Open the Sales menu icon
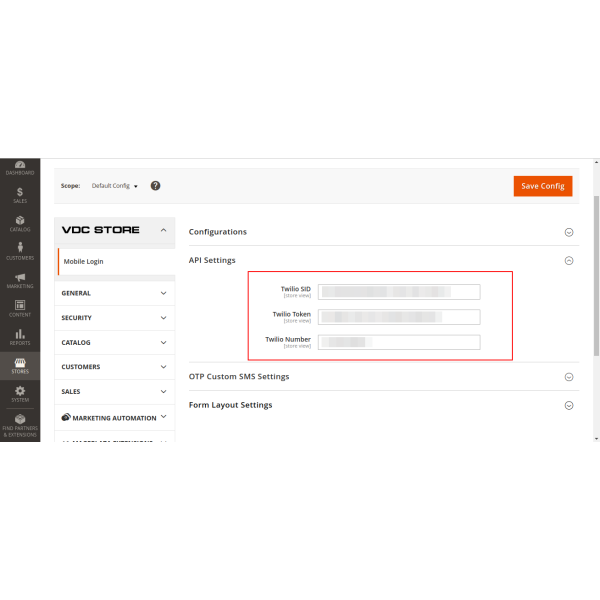This screenshot has width=600, height=600. pyautogui.click(x=20, y=194)
